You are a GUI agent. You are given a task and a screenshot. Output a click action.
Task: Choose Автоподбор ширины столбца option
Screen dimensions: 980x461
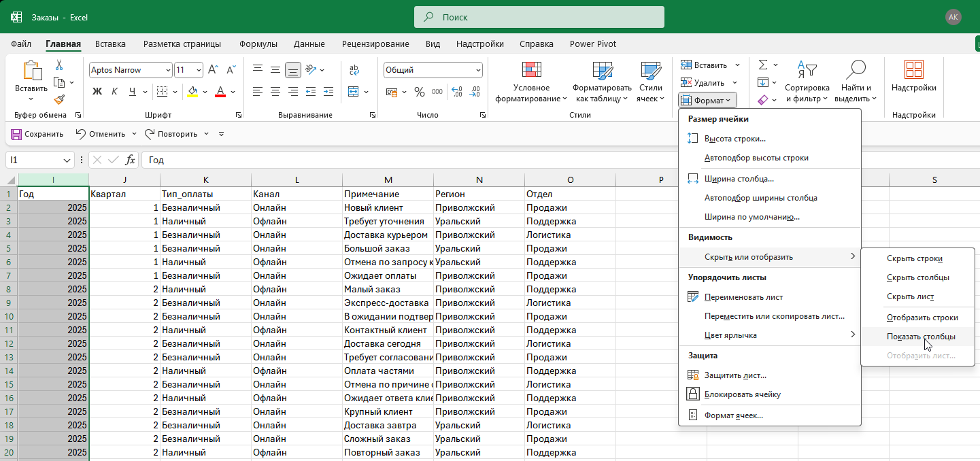click(760, 198)
